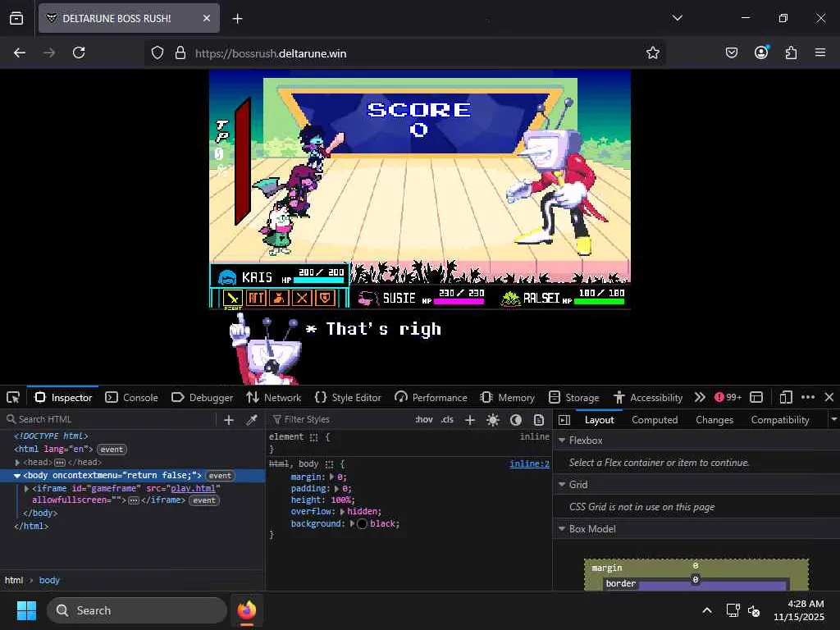This screenshot has height=630, width=840.
Task: Open the Changes tab
Action: tap(714, 420)
